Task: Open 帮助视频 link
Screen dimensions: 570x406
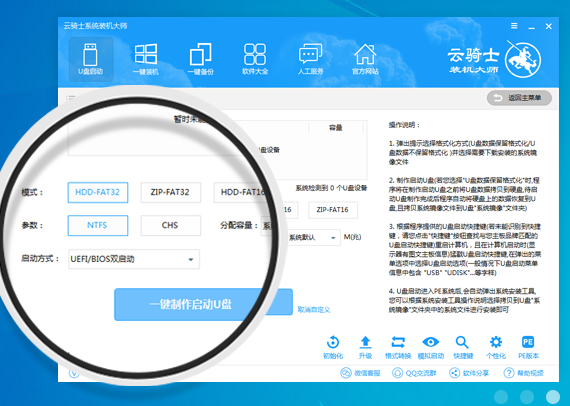Action: point(523,373)
